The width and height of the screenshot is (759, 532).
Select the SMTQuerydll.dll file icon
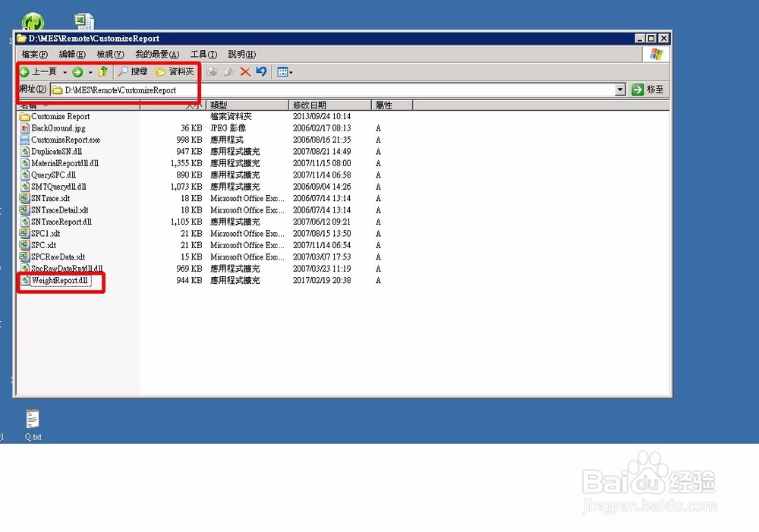25,187
